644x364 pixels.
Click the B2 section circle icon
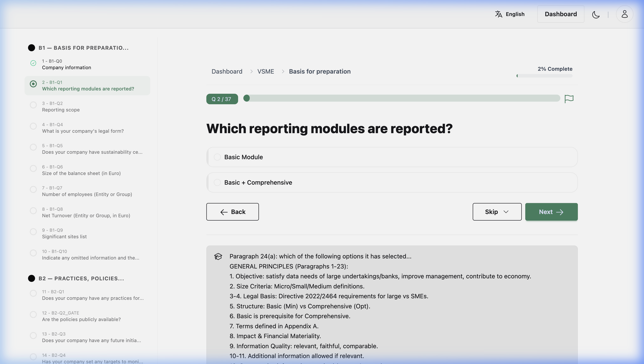(x=32, y=278)
